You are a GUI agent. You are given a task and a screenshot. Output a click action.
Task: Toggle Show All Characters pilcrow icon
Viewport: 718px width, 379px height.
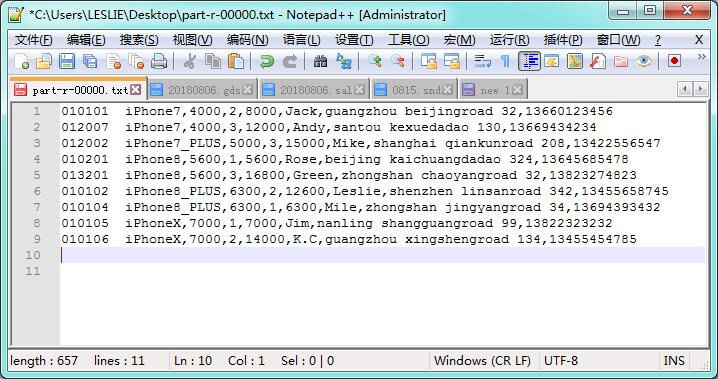[506, 61]
